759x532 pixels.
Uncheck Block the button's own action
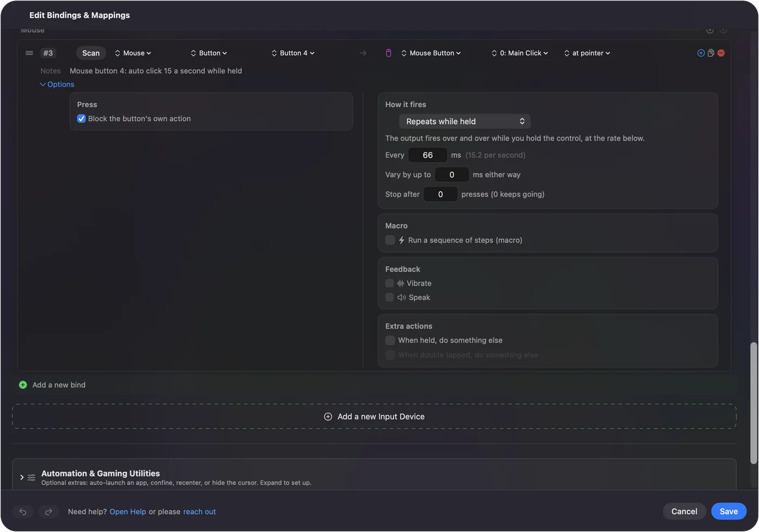(x=81, y=119)
